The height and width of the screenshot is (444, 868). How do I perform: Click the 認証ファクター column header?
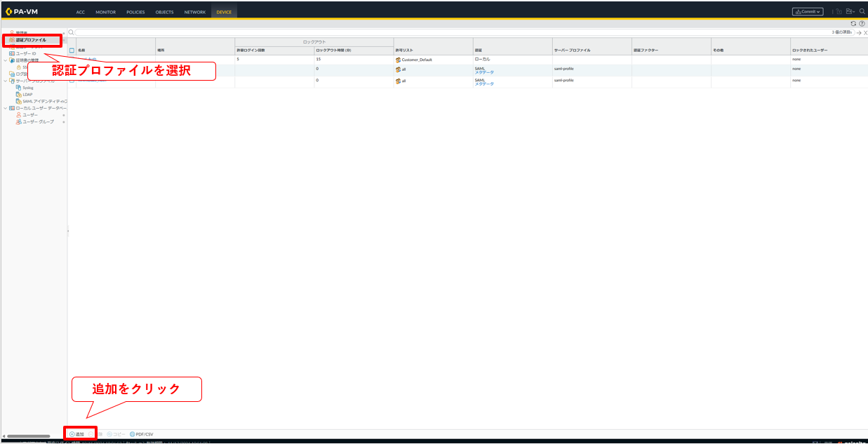tap(671, 51)
